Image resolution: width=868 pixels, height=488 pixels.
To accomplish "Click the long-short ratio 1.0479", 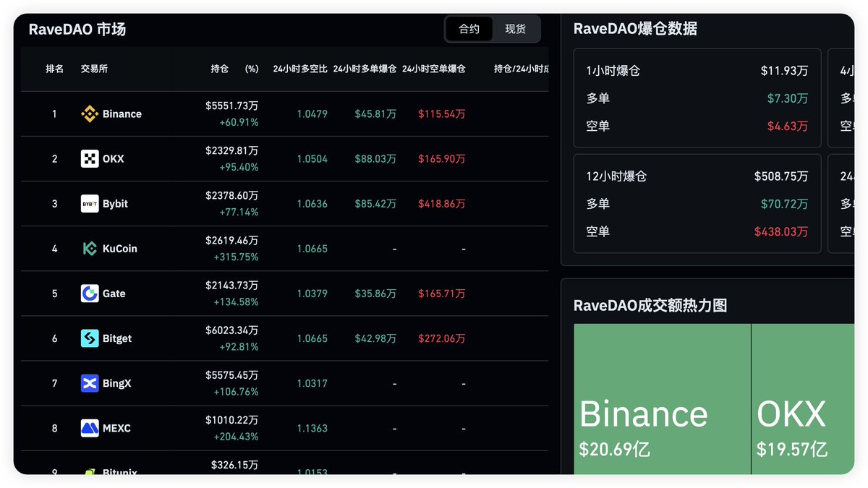I will tap(312, 114).
